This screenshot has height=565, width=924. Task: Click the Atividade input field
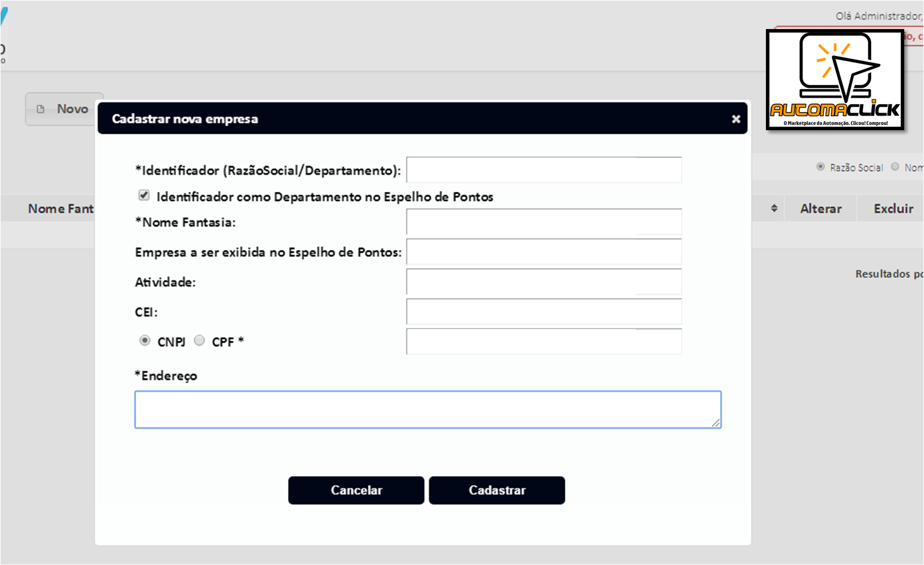[x=544, y=282]
